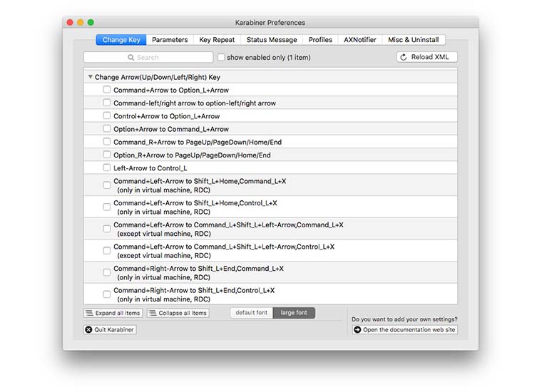The width and height of the screenshot is (542, 392).
Task: Zoom window with the green button
Action: 91,22
